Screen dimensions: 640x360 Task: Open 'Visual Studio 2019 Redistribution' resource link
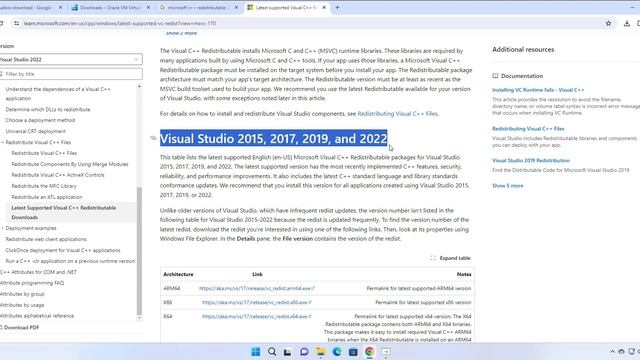click(531, 160)
